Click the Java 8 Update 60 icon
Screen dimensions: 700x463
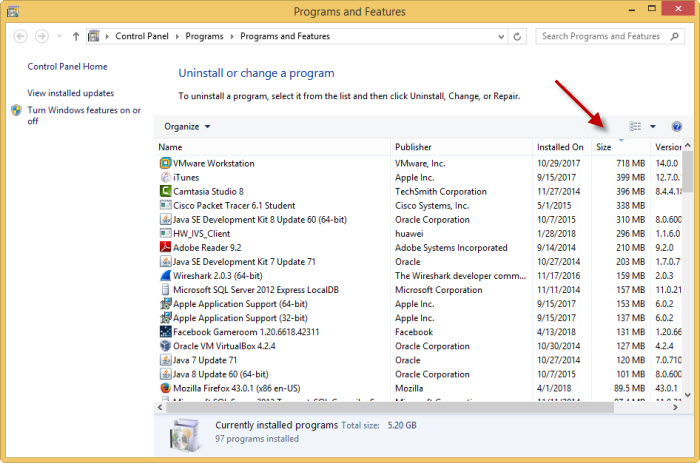coord(165,374)
